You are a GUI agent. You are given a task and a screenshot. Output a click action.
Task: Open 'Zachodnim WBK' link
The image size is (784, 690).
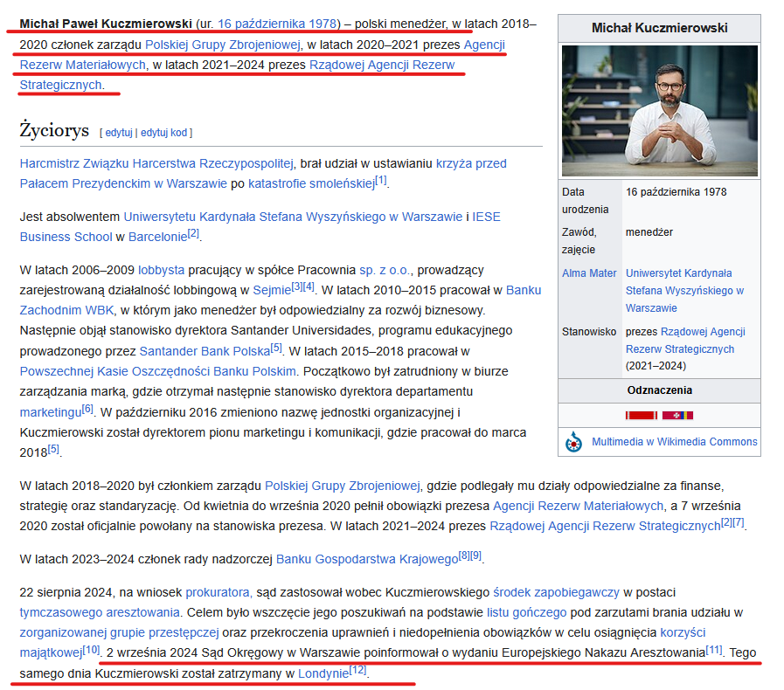[x=66, y=311]
